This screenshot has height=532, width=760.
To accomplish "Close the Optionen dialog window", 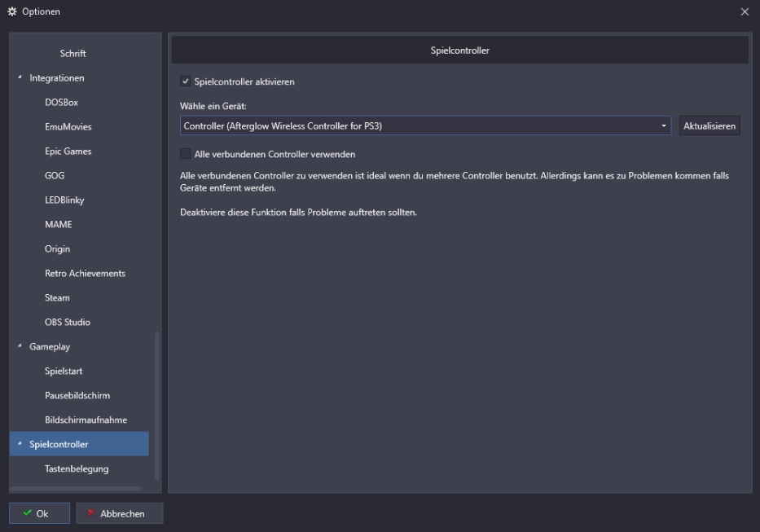I will click(745, 11).
